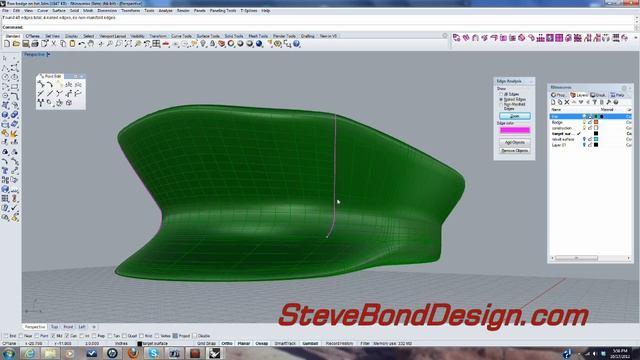This screenshot has width=640, height=360.
Task: Click the layer Filter funnel icon
Action: pos(595,102)
